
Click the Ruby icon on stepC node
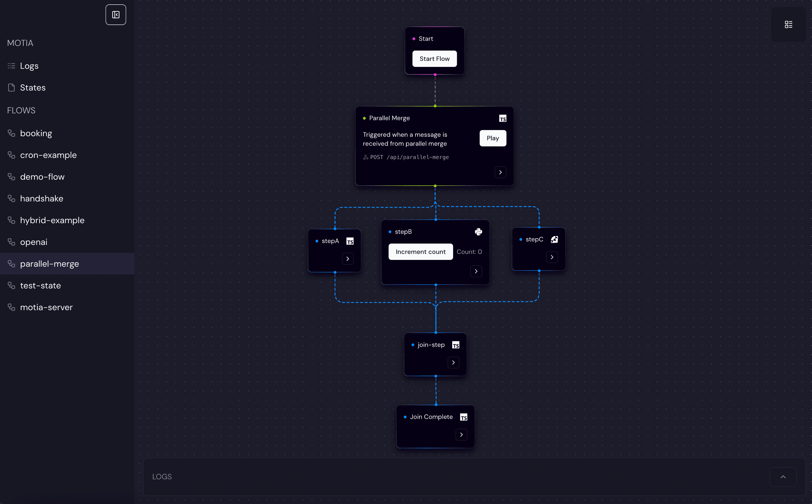(554, 240)
